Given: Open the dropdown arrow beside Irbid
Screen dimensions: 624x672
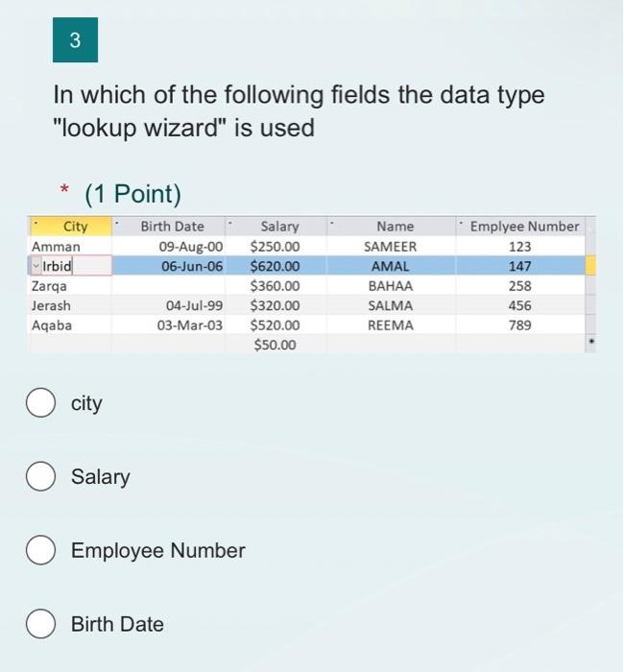Looking at the screenshot, I should coord(36,266).
